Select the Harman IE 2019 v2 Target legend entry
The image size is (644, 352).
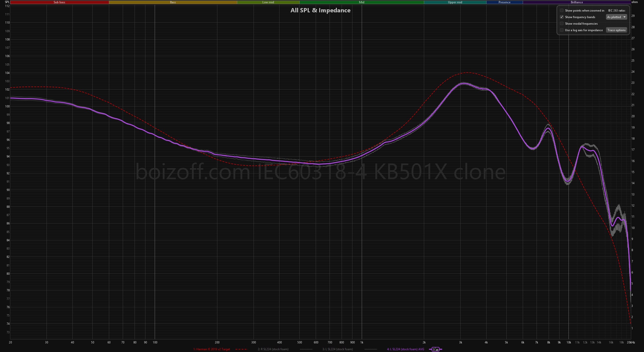click(212, 349)
